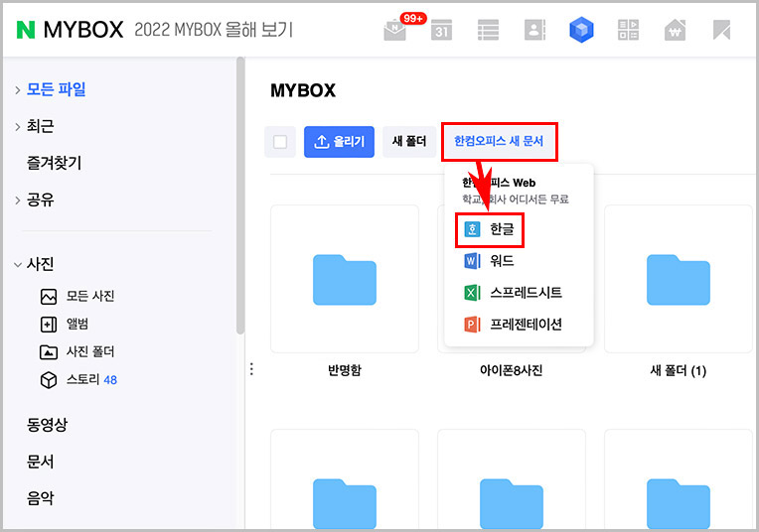Open 음악 in the sidebar
The width and height of the screenshot is (759, 532).
click(40, 498)
